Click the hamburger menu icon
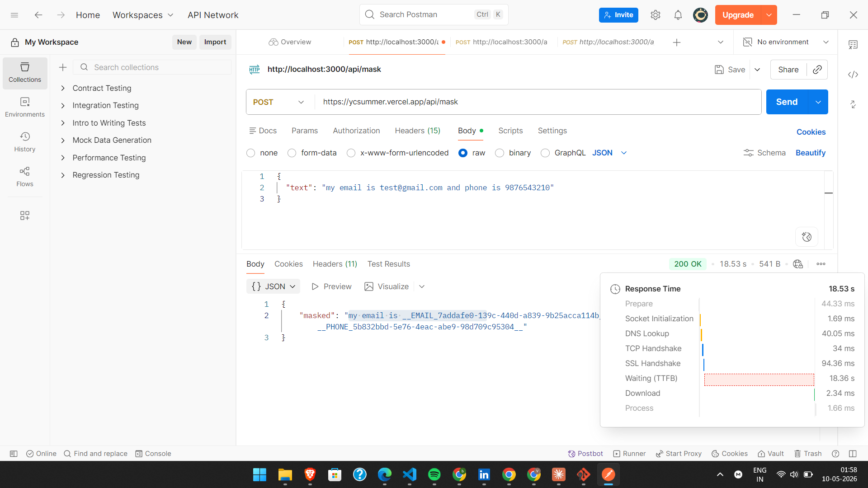Image resolution: width=868 pixels, height=488 pixels. click(x=14, y=15)
